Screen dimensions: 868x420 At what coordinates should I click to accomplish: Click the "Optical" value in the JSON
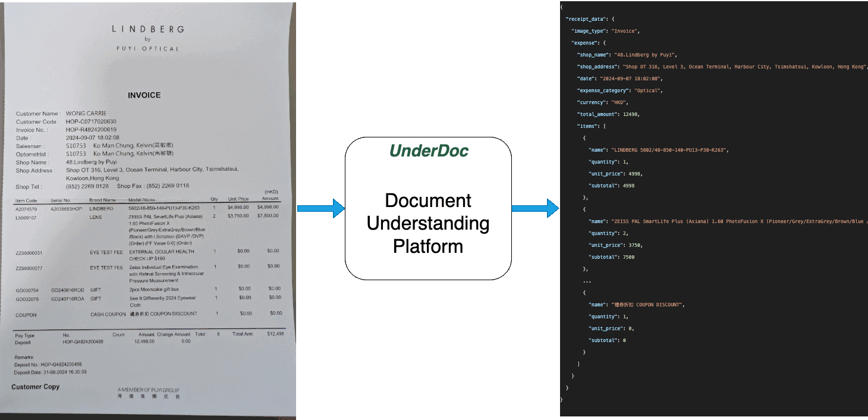tap(648, 90)
